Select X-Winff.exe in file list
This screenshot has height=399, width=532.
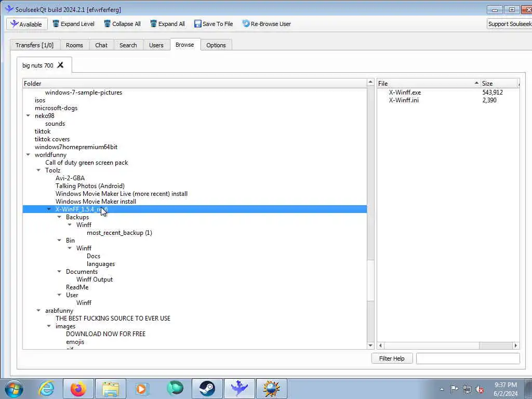405,92
